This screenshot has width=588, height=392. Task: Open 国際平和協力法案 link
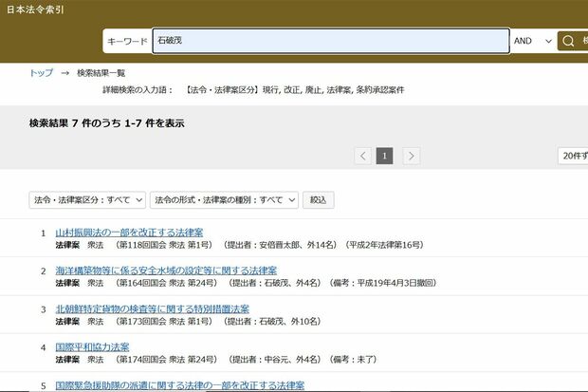click(92, 347)
